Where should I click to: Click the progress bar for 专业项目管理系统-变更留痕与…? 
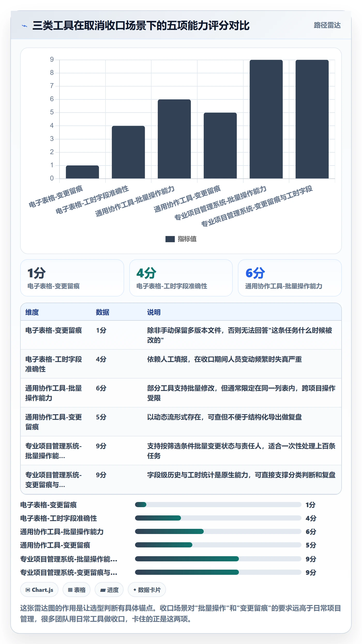click(x=218, y=572)
